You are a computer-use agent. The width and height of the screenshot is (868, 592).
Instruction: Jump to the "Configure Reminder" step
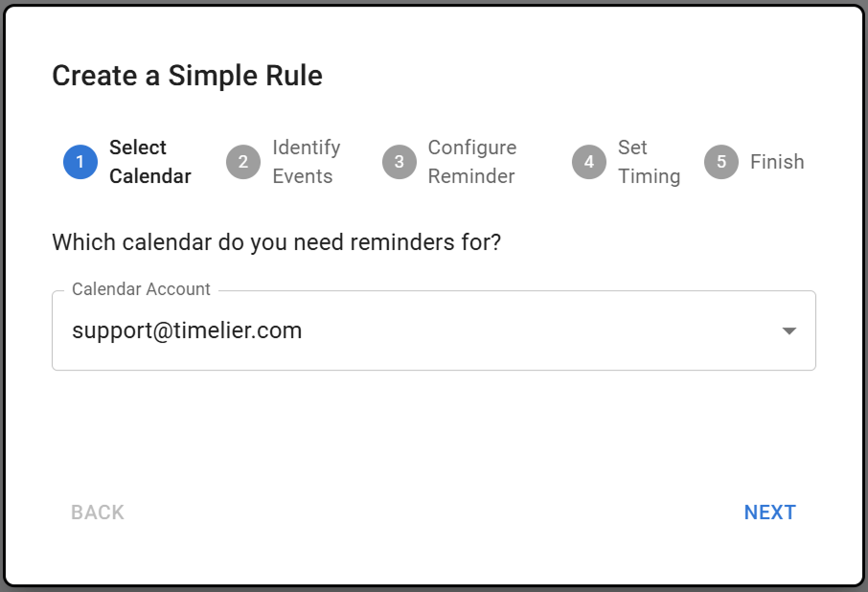pos(471,162)
